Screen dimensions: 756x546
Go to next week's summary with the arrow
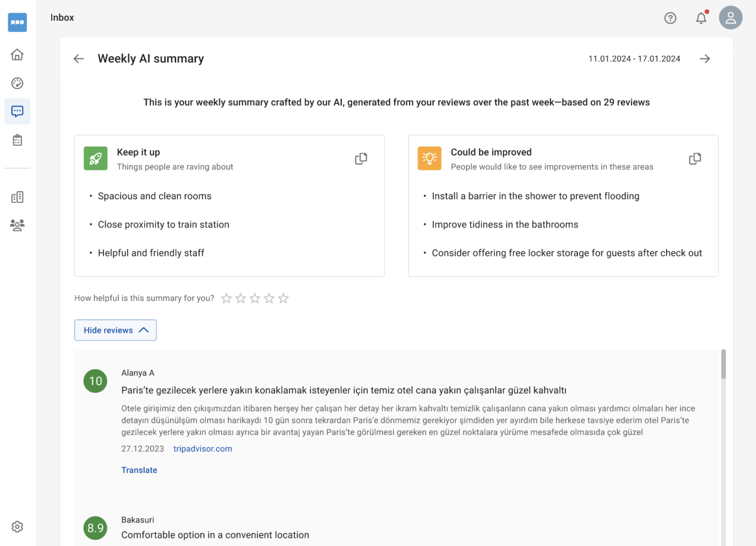(x=705, y=59)
